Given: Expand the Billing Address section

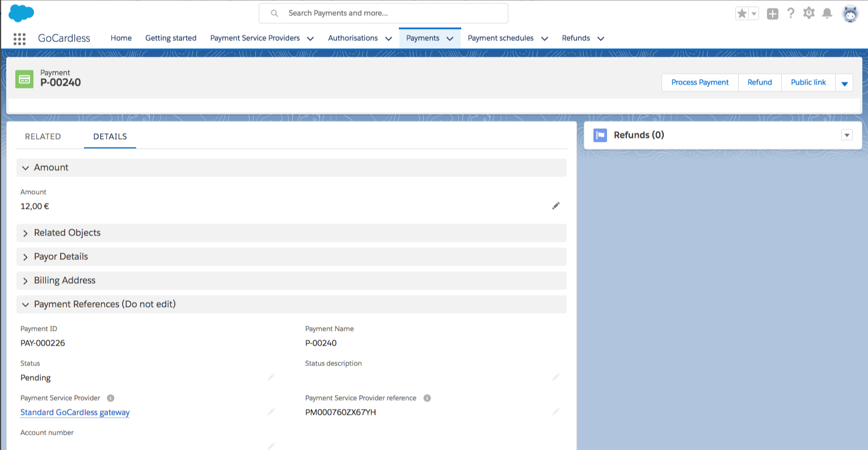Looking at the screenshot, I should coord(292,280).
